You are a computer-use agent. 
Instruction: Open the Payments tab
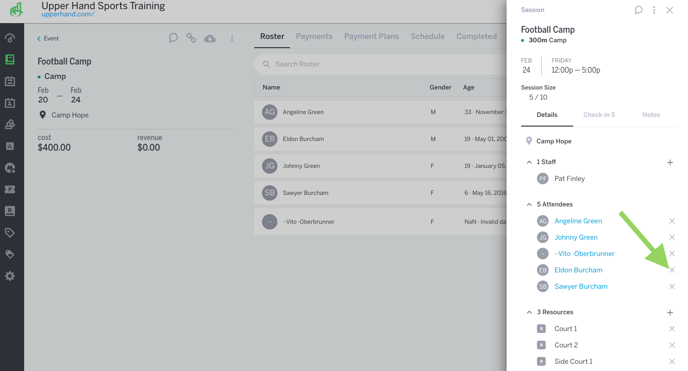coord(314,36)
